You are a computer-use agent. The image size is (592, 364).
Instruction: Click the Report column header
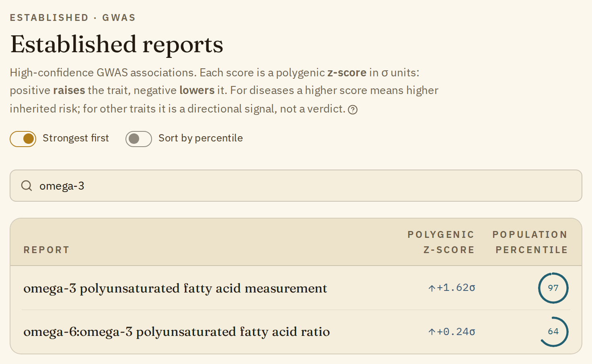point(46,250)
